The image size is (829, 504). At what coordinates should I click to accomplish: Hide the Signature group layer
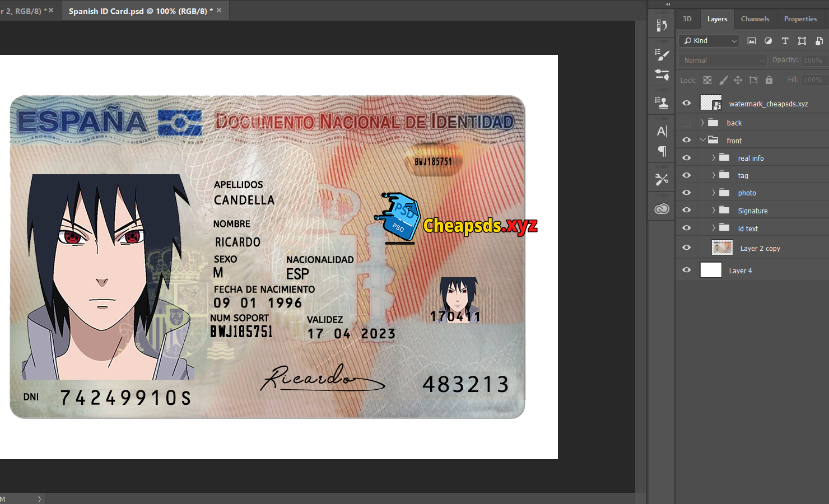coord(686,211)
